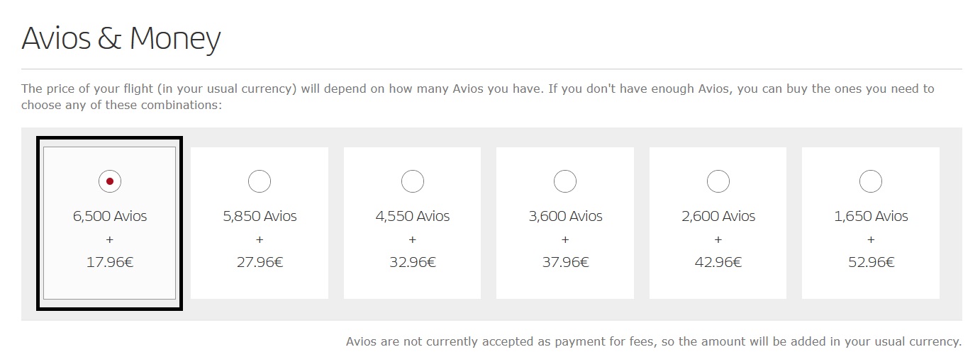The height and width of the screenshot is (364, 980).
Task: Choose the 1,650 Avios radio button
Action: click(x=871, y=181)
